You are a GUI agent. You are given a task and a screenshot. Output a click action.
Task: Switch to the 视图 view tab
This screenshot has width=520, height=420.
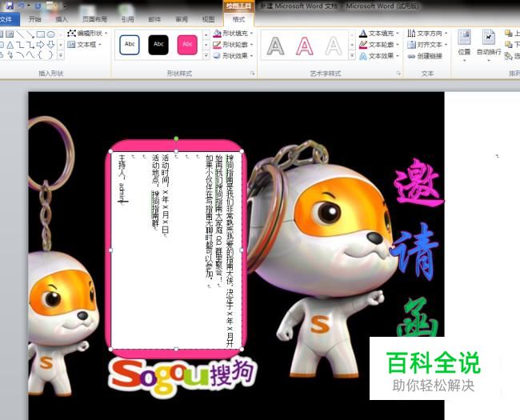click(x=208, y=19)
